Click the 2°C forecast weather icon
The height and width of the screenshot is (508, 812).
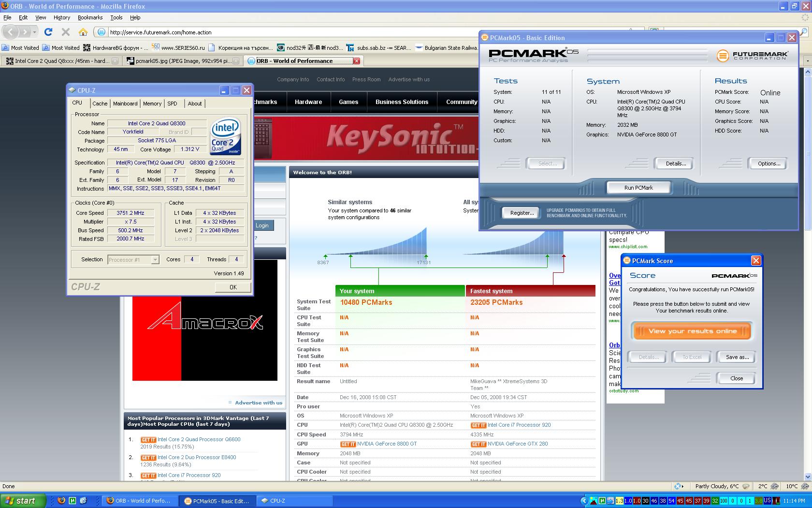[775, 486]
